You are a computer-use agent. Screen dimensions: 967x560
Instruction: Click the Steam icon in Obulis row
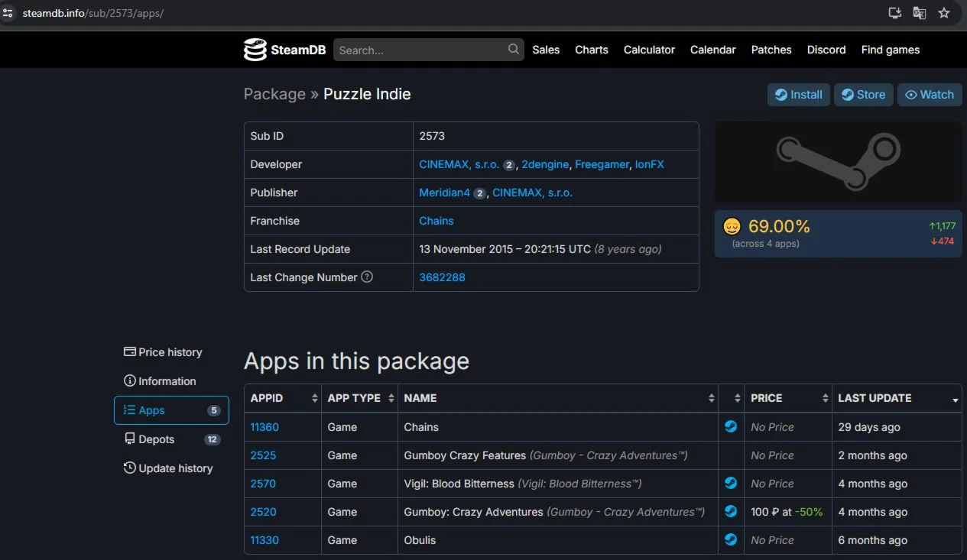[x=731, y=539]
